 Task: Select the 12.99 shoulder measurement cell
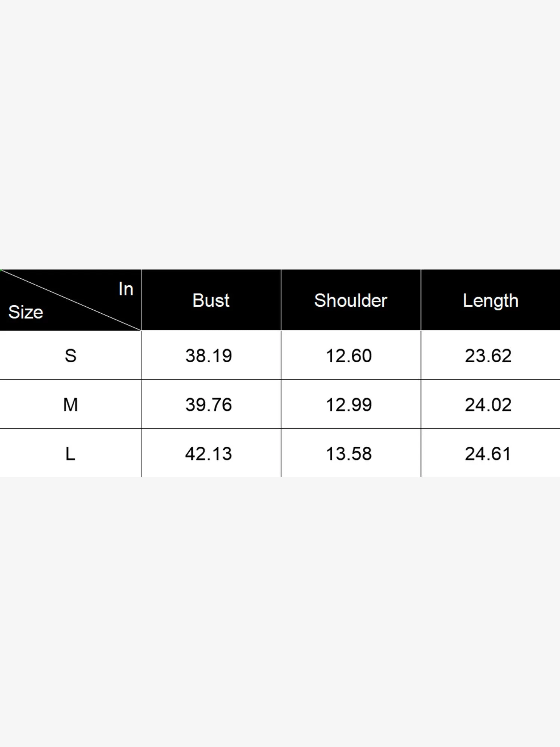pyautogui.click(x=349, y=405)
